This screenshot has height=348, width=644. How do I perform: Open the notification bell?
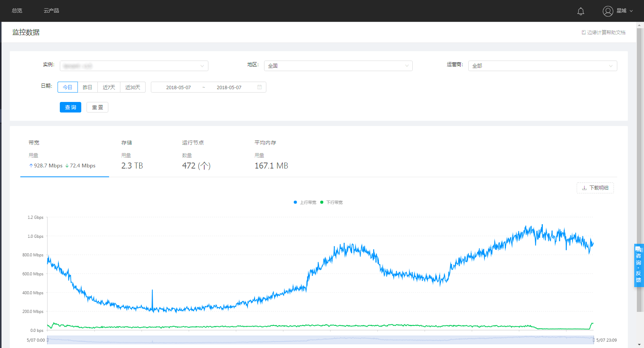580,11
